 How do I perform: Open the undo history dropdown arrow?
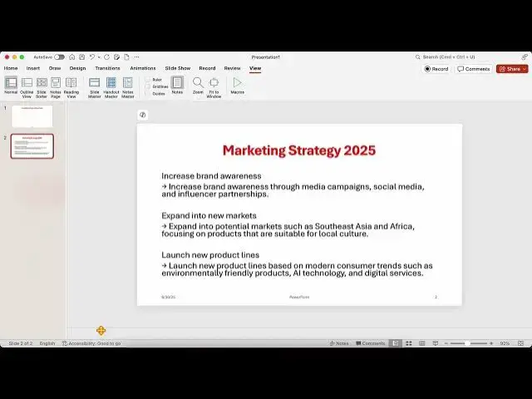(99, 57)
